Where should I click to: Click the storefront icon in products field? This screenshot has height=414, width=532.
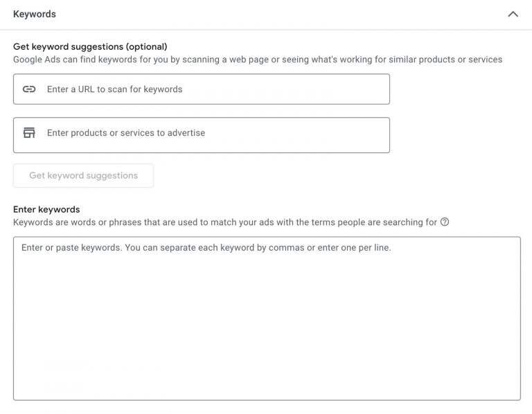click(29, 132)
